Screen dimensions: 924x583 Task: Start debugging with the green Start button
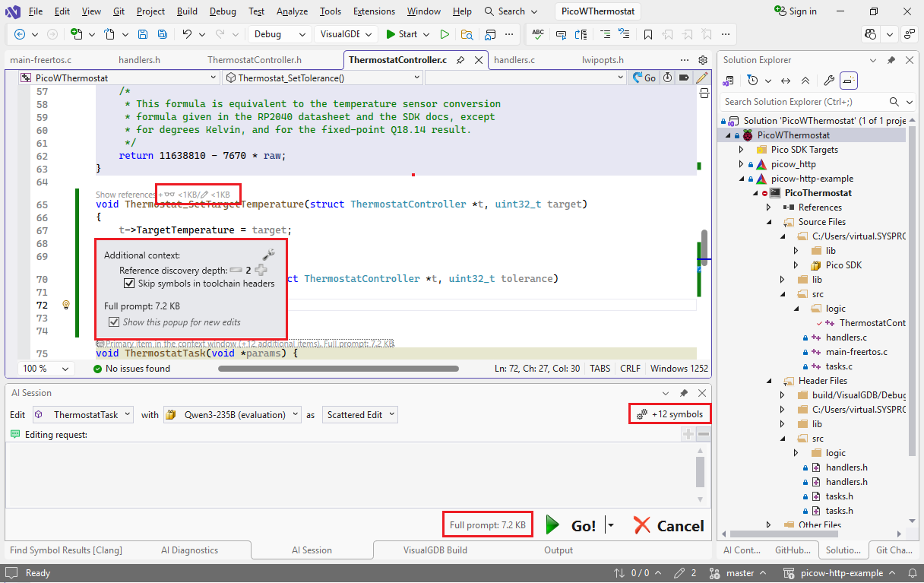click(x=401, y=34)
